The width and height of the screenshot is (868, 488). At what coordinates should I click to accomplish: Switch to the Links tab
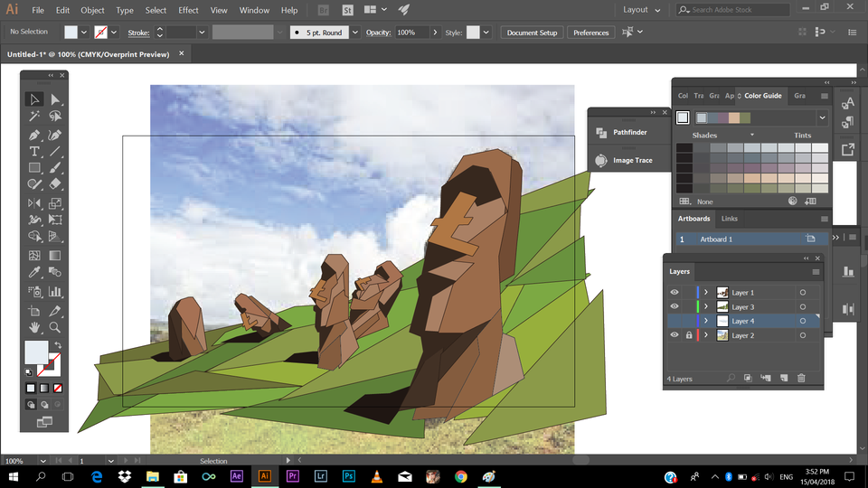point(729,219)
